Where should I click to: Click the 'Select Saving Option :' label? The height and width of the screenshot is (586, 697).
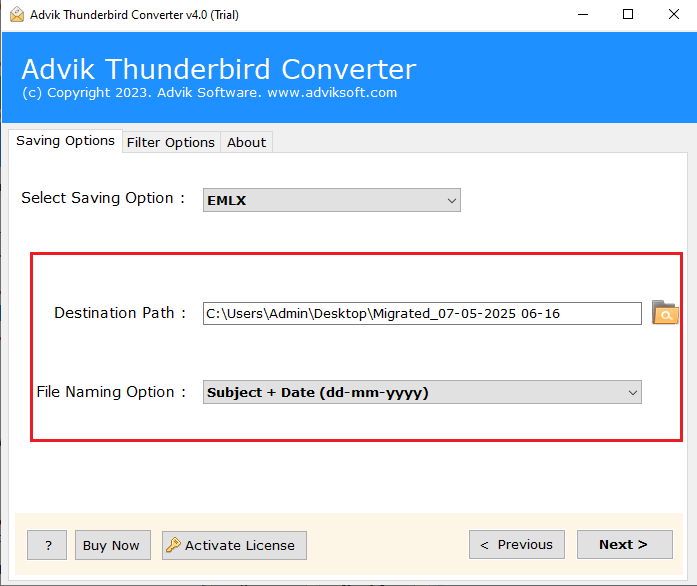[103, 198]
